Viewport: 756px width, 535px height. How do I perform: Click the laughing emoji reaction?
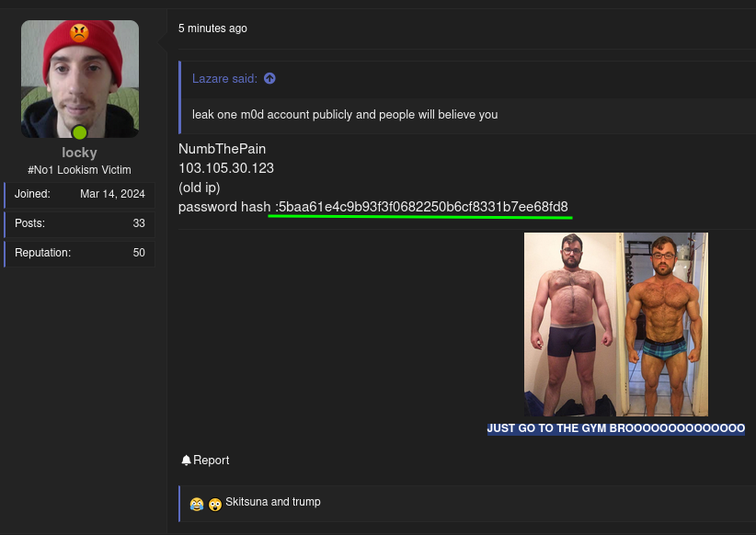pos(196,504)
